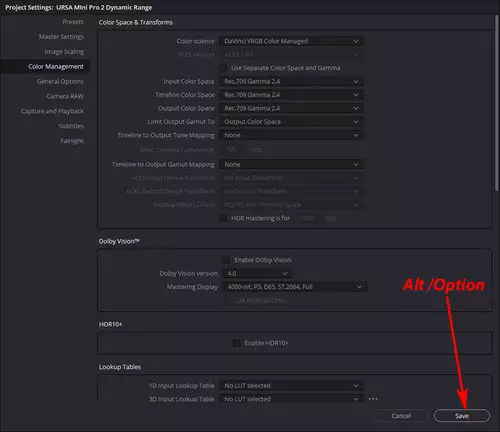500x432 pixels.
Task: Tick the Enable HDR10+ checkbox
Action: (x=236, y=343)
